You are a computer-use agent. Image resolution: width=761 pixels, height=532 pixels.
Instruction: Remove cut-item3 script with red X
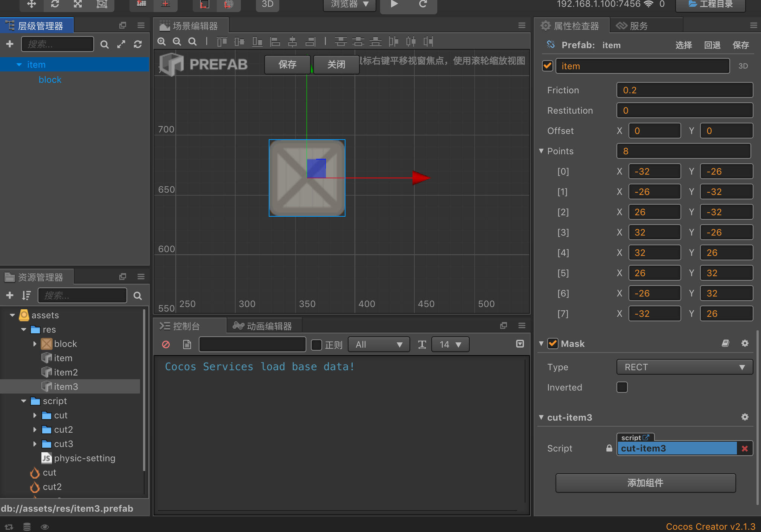[744, 448]
